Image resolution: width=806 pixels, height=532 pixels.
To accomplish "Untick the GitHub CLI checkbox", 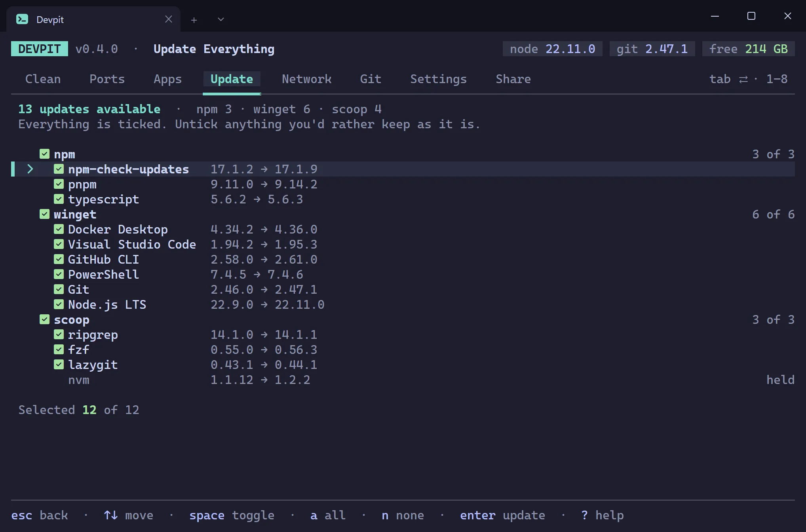I will click(59, 259).
